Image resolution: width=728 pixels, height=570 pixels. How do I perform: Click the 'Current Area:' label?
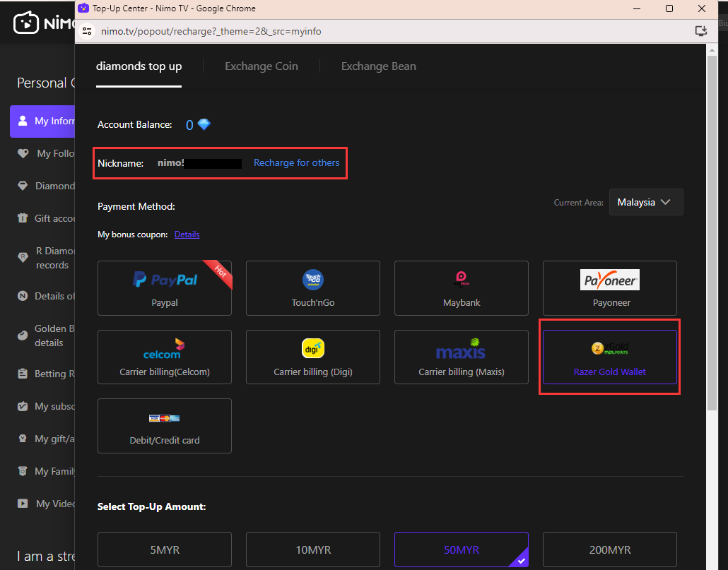pos(578,203)
